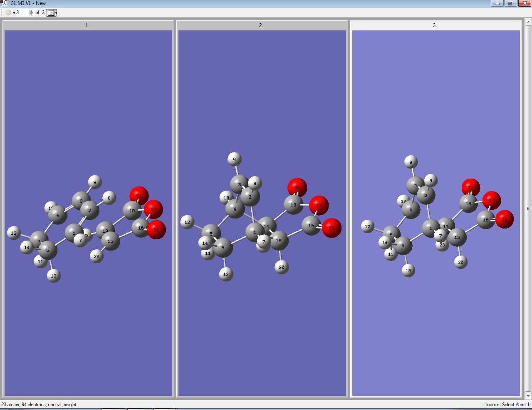This screenshot has height=410, width=532.
Task: Minimize the G1:M3:V1 window
Action: pyautogui.click(x=497, y=3)
